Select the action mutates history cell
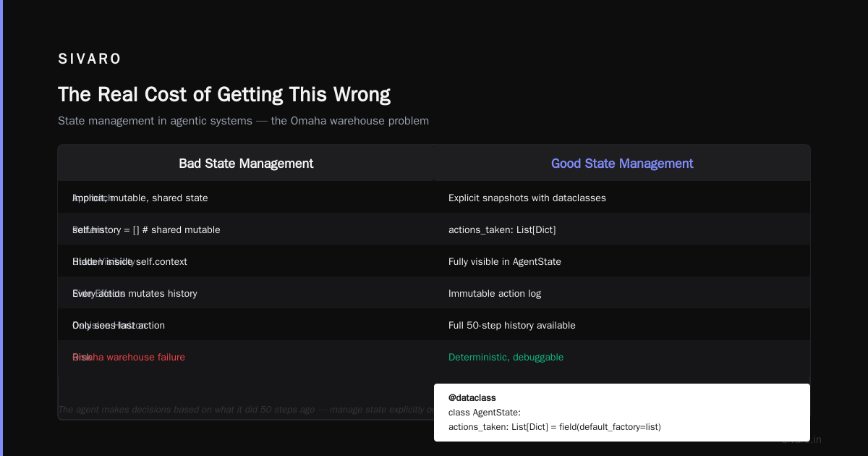The image size is (868, 456). 135,293
